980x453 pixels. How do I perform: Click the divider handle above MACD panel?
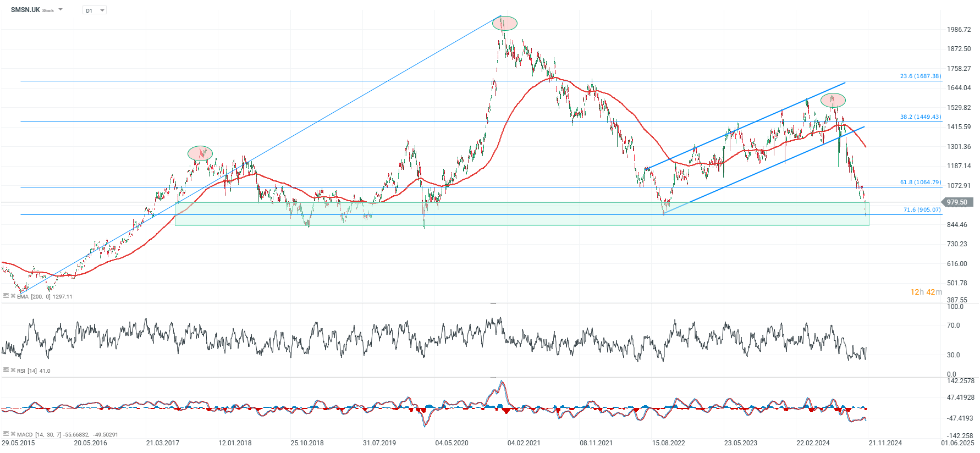493,378
